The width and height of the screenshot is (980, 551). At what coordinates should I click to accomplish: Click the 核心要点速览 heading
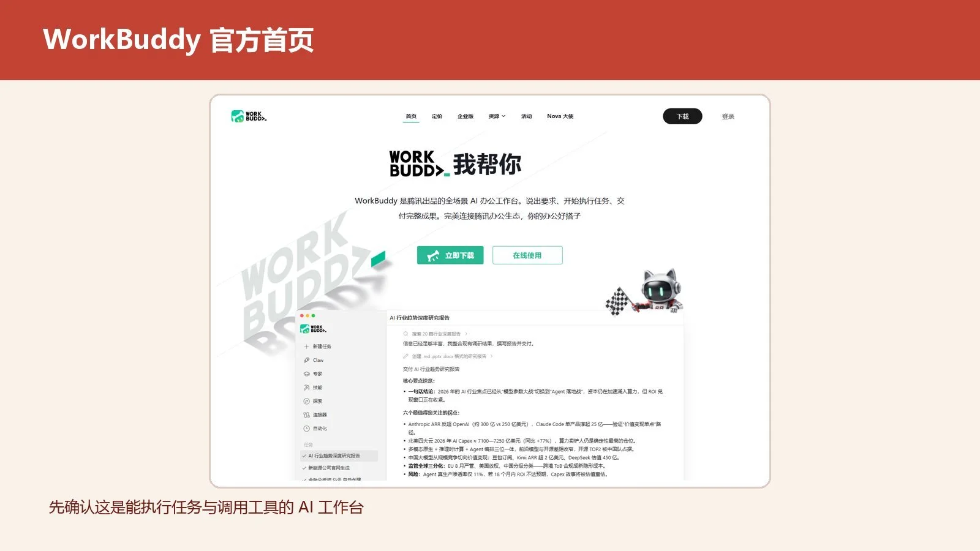point(418,381)
